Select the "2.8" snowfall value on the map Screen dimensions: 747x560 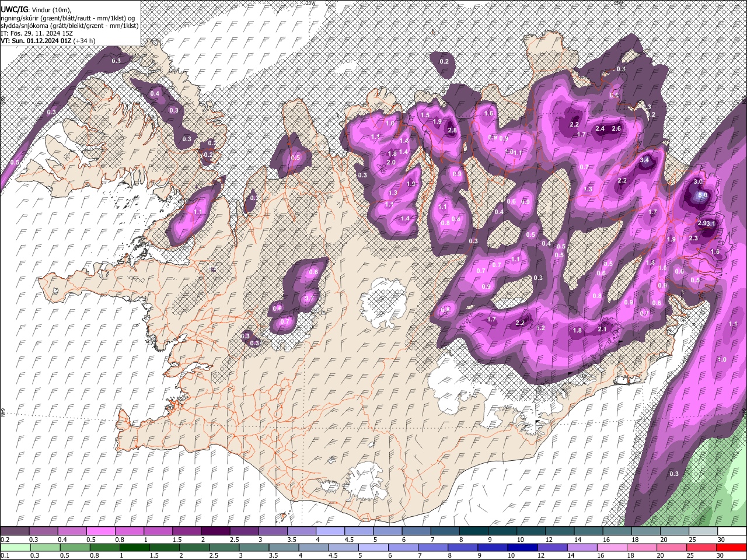(452, 131)
